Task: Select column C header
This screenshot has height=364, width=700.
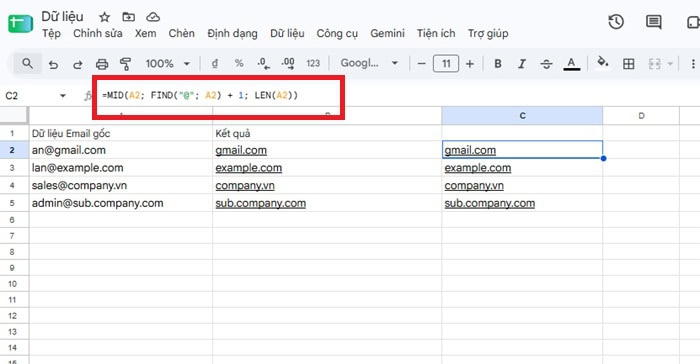Action: click(x=522, y=116)
